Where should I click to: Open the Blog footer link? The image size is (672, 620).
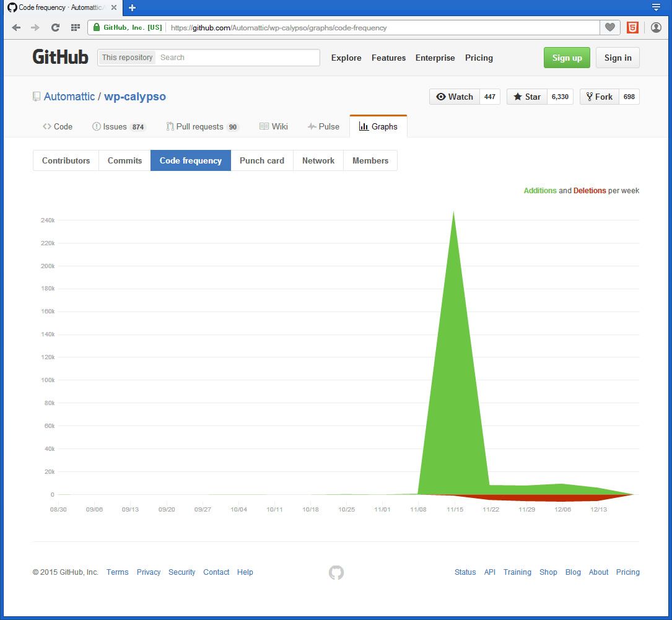573,572
